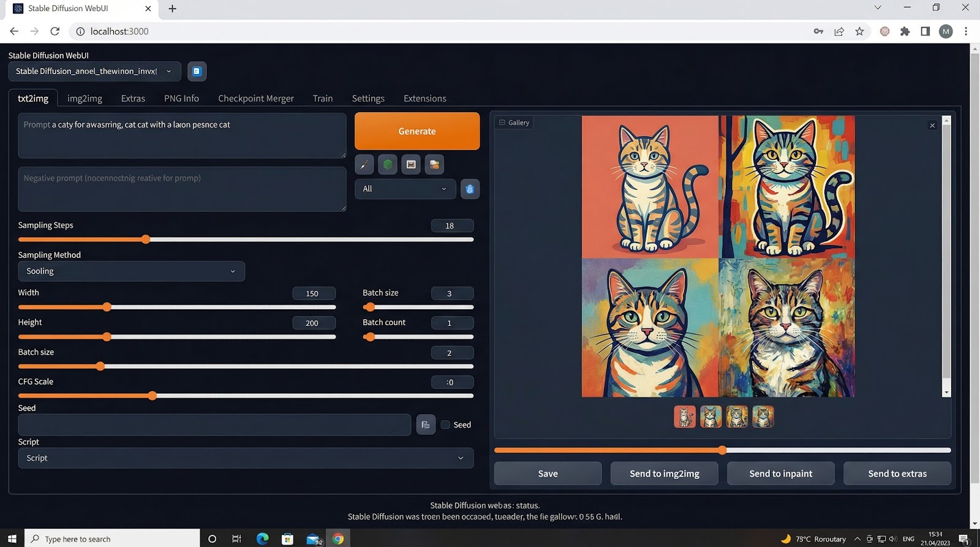Open the Extras tab

tap(133, 98)
